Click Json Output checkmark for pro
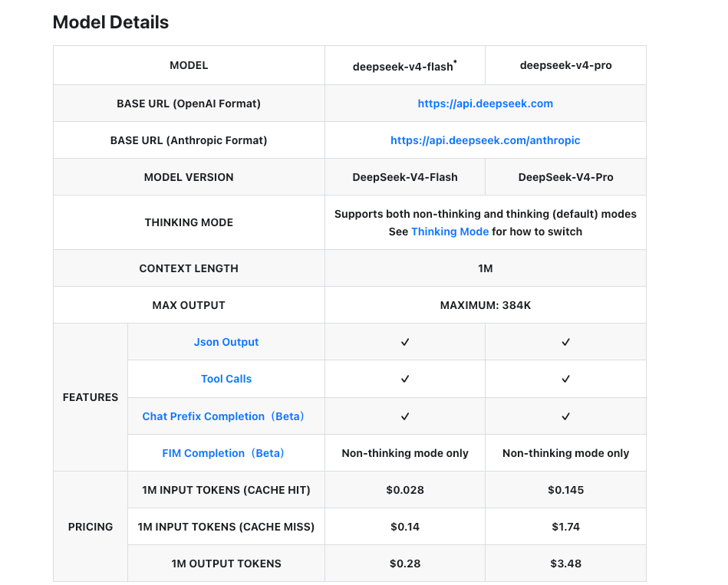Screen dimensions: 728x585 tap(565, 342)
